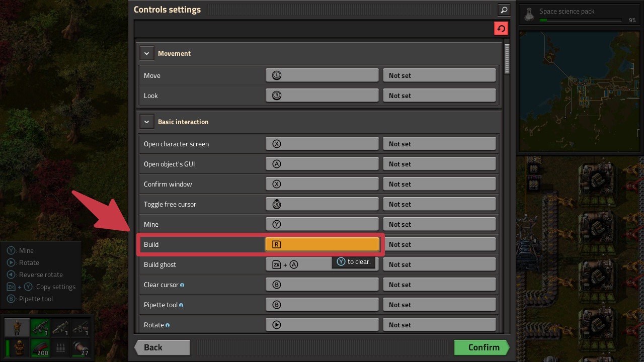Click the highlighted Build binding field

pos(322,244)
